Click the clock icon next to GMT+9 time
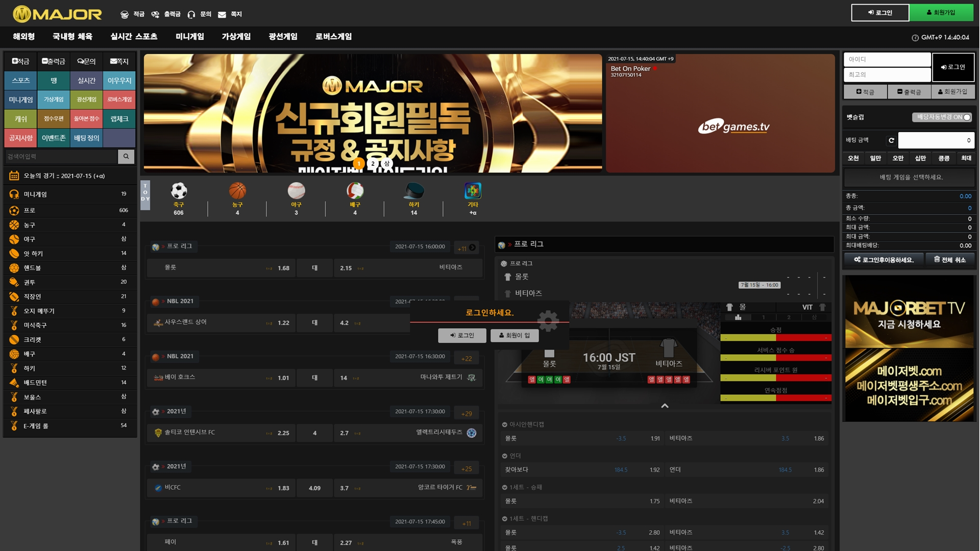This screenshot has width=980, height=551. tap(915, 38)
